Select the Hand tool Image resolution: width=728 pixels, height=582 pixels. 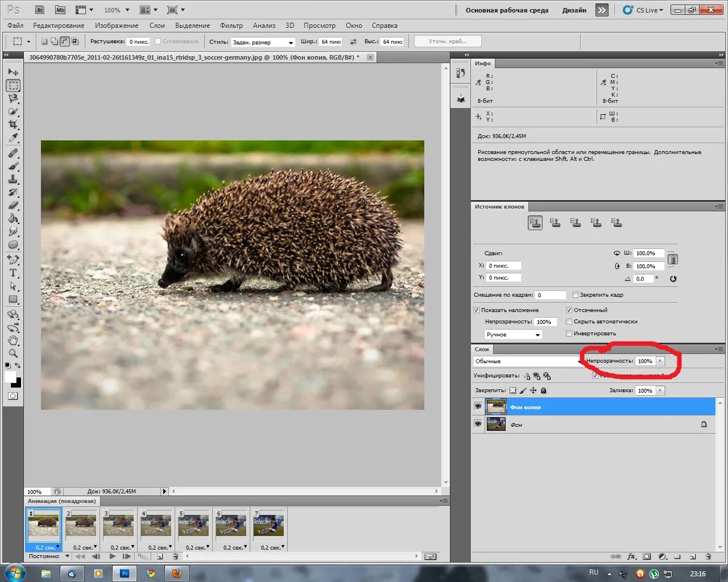tap(13, 340)
